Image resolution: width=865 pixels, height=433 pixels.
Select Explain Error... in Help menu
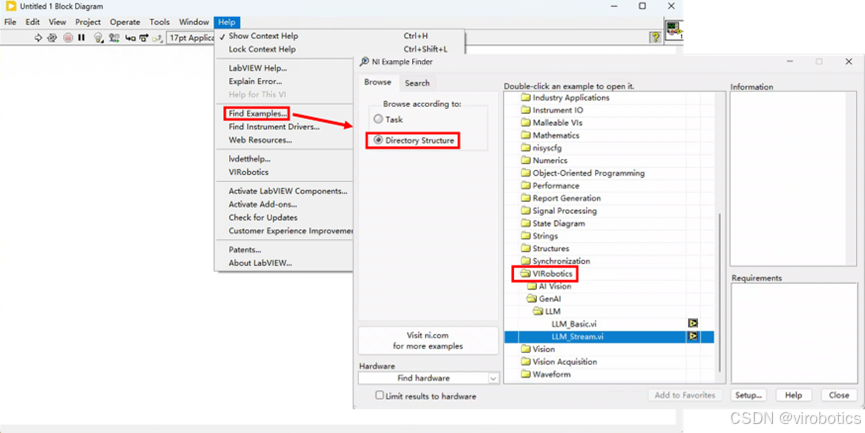[255, 81]
